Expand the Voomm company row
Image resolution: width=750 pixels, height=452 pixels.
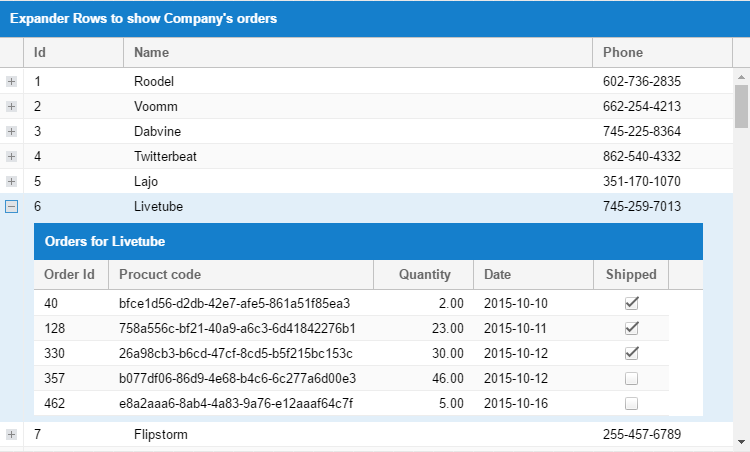click(11, 106)
